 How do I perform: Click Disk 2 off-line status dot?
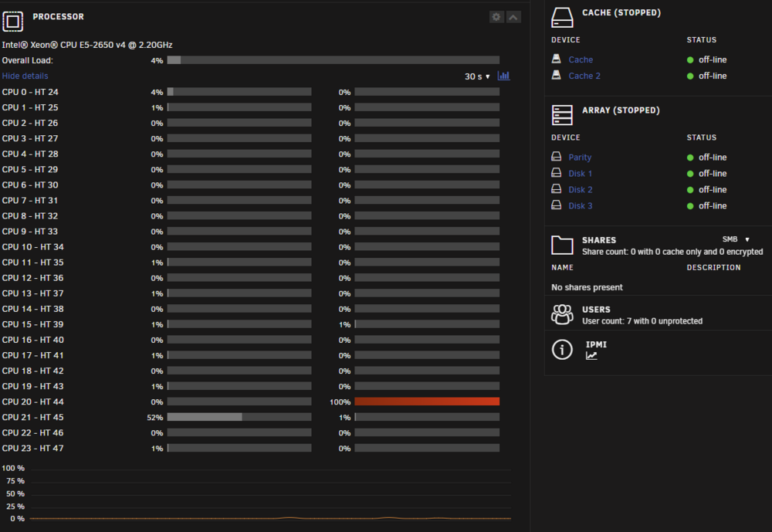(690, 190)
